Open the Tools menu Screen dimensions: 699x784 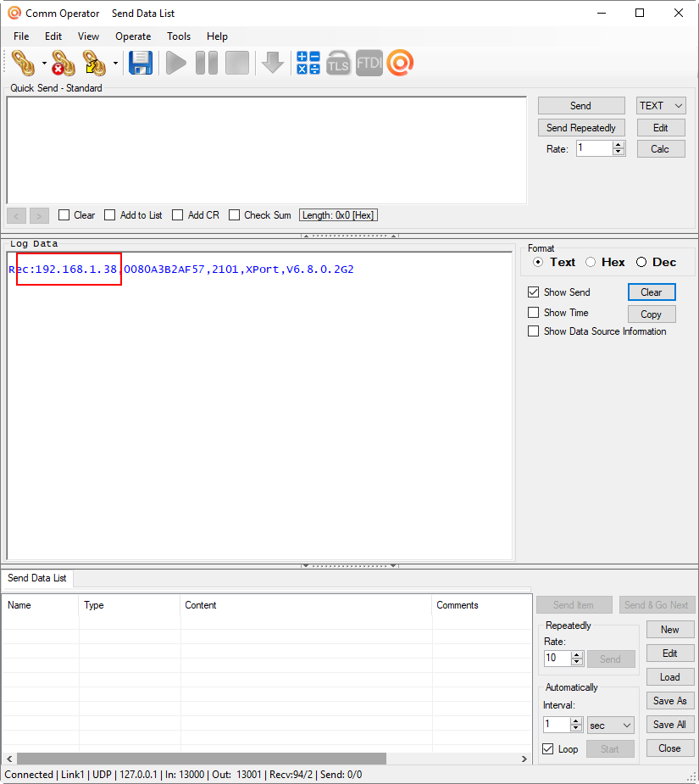(x=179, y=36)
